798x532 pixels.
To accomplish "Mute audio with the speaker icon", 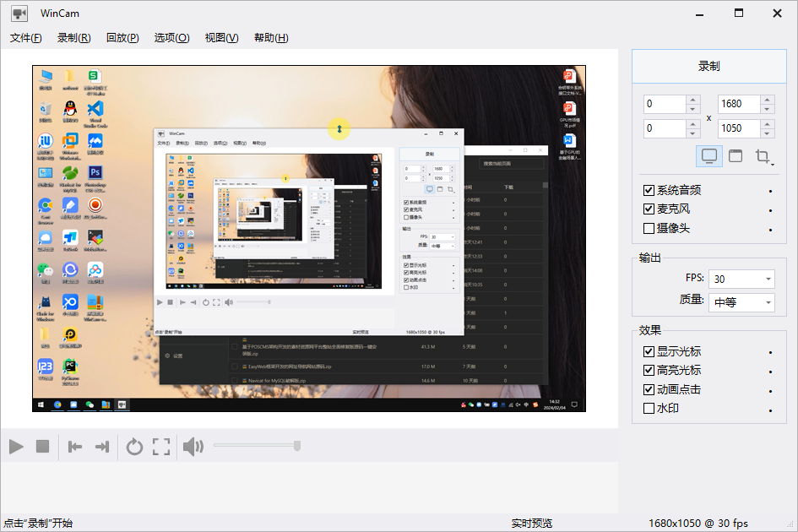I will pos(193,446).
